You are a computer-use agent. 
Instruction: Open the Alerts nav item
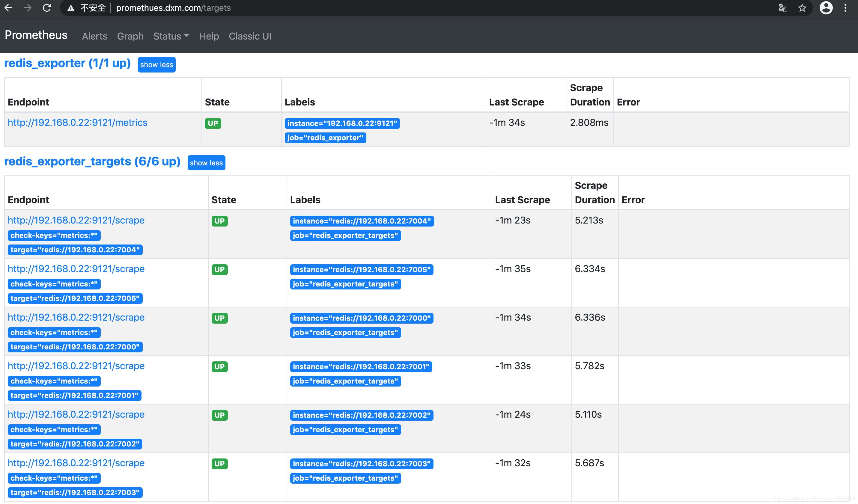coord(94,36)
